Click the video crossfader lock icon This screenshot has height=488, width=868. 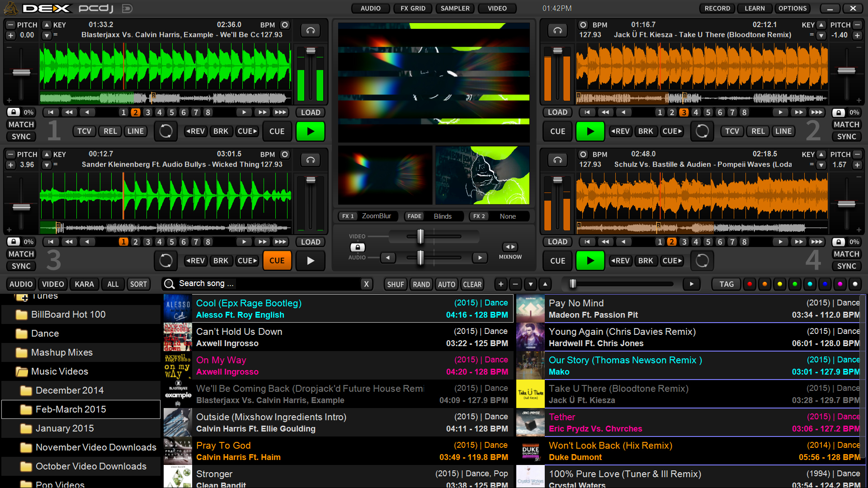357,247
